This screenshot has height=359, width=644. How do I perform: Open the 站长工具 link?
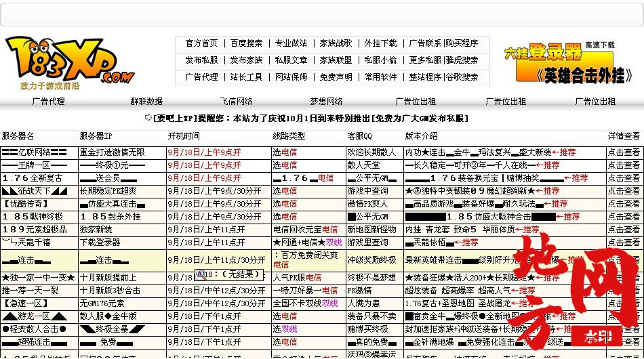(246, 77)
